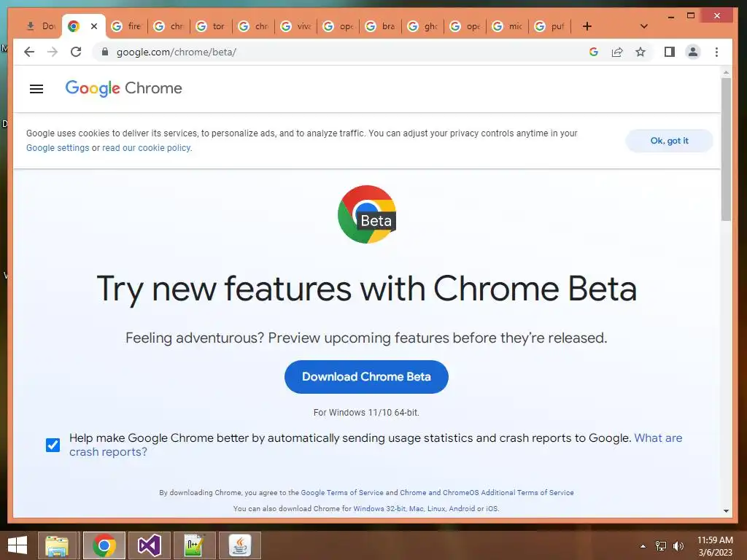Switch to the 'viva' search tab
The image size is (747, 560).
pyautogui.click(x=296, y=26)
